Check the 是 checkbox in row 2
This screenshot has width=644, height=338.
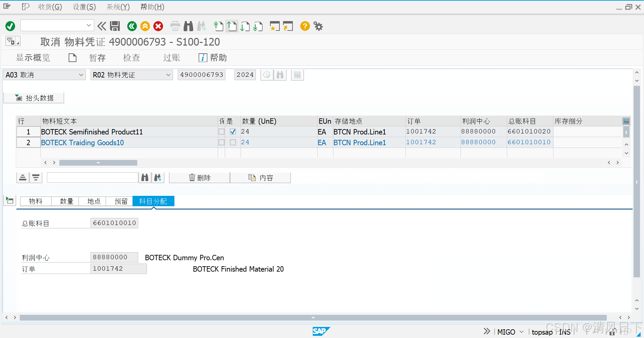point(233,143)
